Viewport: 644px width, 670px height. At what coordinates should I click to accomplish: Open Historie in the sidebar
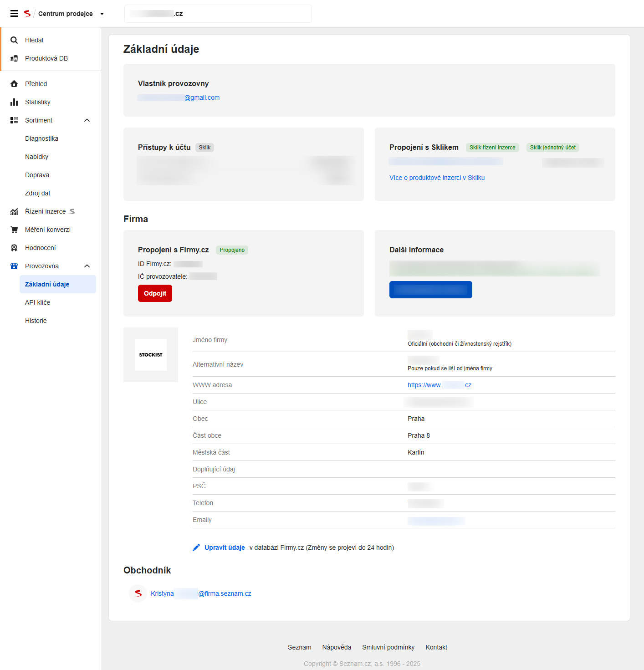[36, 321]
